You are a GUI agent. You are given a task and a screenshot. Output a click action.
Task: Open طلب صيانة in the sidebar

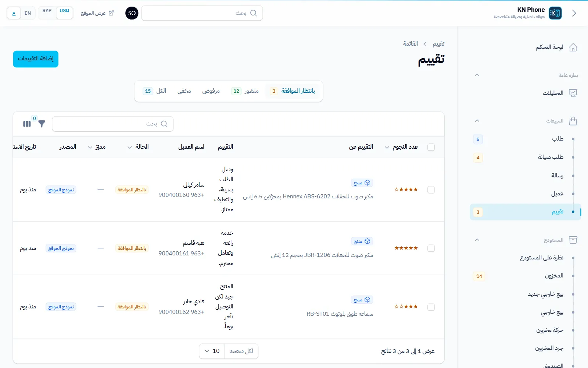(x=551, y=157)
